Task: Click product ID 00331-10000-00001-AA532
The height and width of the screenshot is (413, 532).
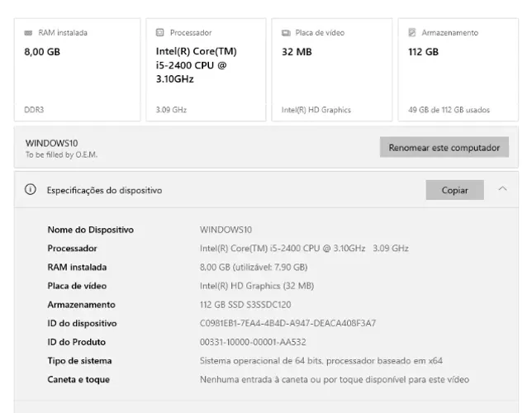Action: (253, 342)
